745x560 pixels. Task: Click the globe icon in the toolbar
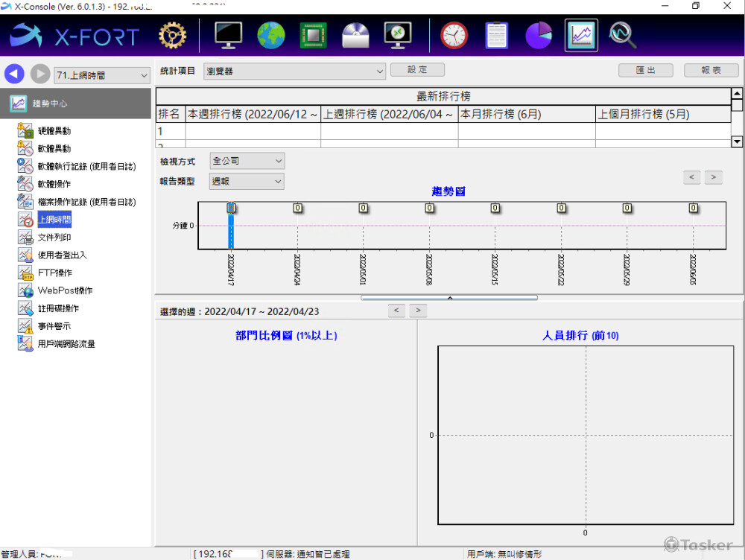coord(271,35)
